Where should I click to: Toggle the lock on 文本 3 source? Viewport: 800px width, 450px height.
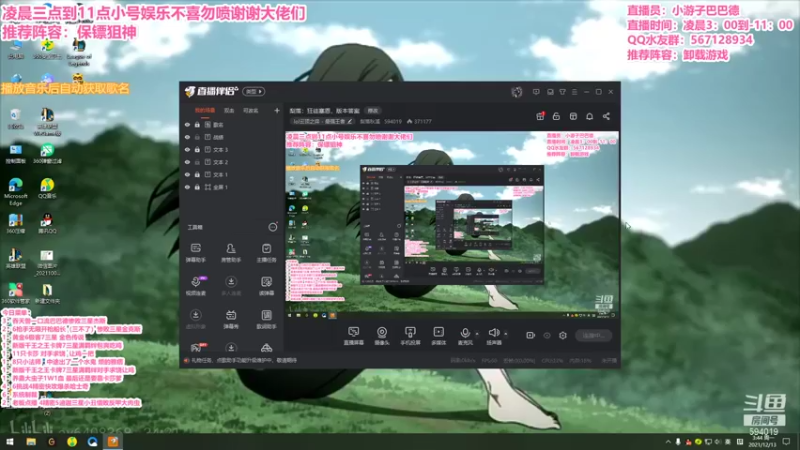tap(197, 149)
